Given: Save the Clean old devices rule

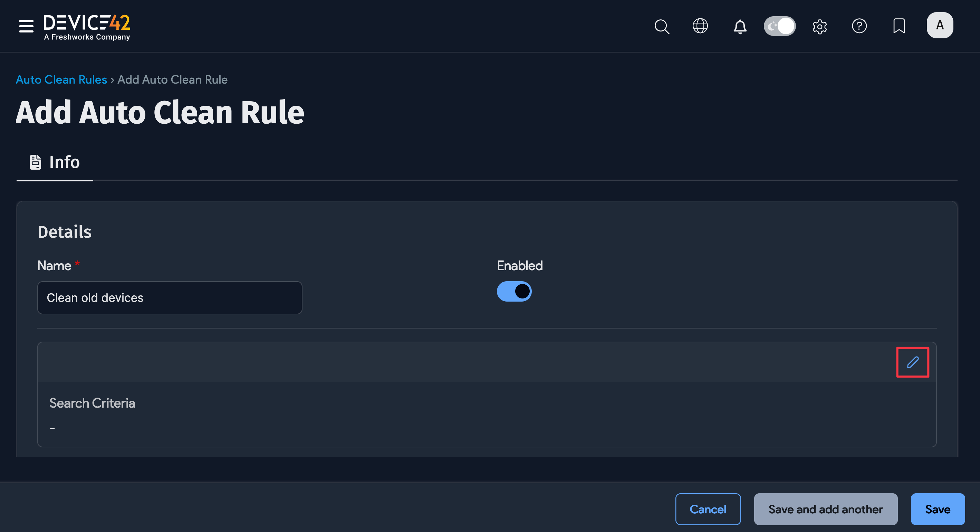Looking at the screenshot, I should [x=938, y=509].
